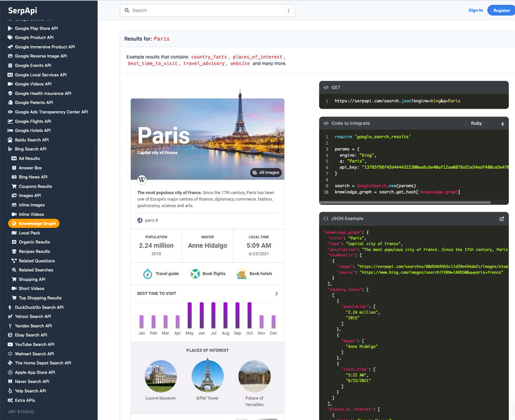
Task: Expand the BEST TIME TO VISIT chevron
Action: coord(277,293)
